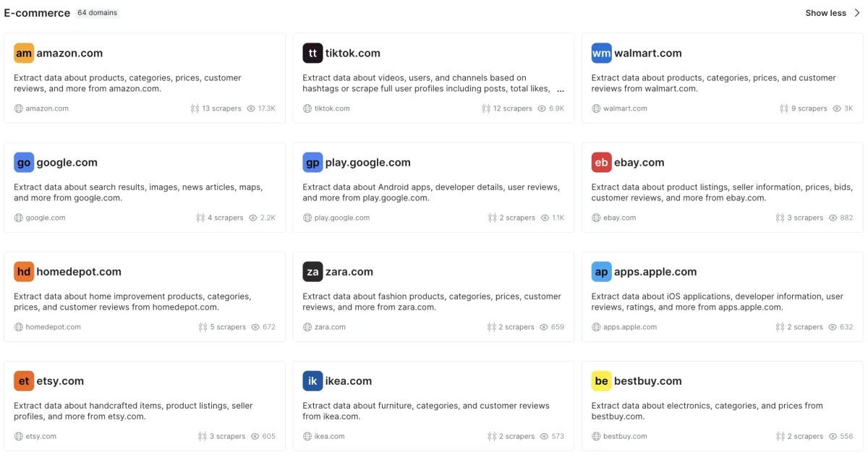Image resolution: width=868 pixels, height=457 pixels.
Task: Click the 573 views count
Action: [x=558, y=436]
